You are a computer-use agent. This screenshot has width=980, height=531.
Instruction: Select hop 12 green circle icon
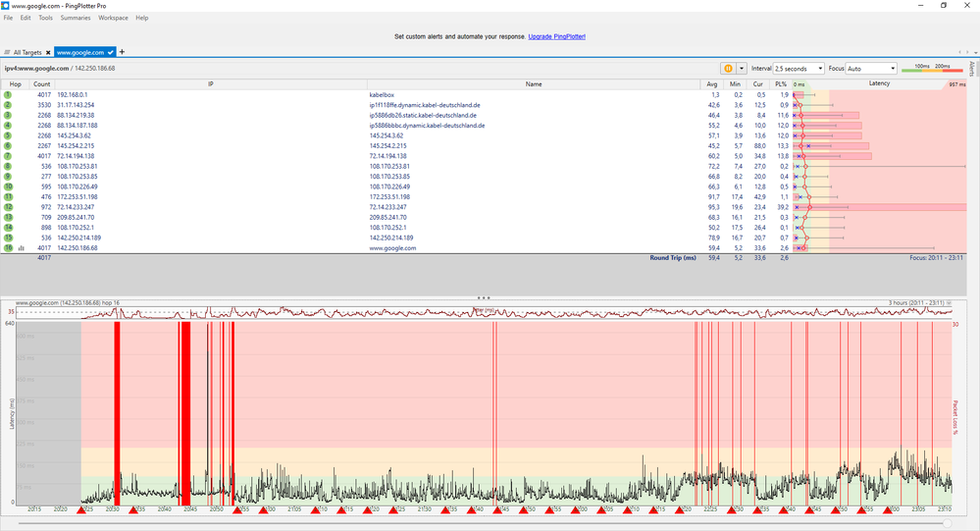tap(8, 207)
